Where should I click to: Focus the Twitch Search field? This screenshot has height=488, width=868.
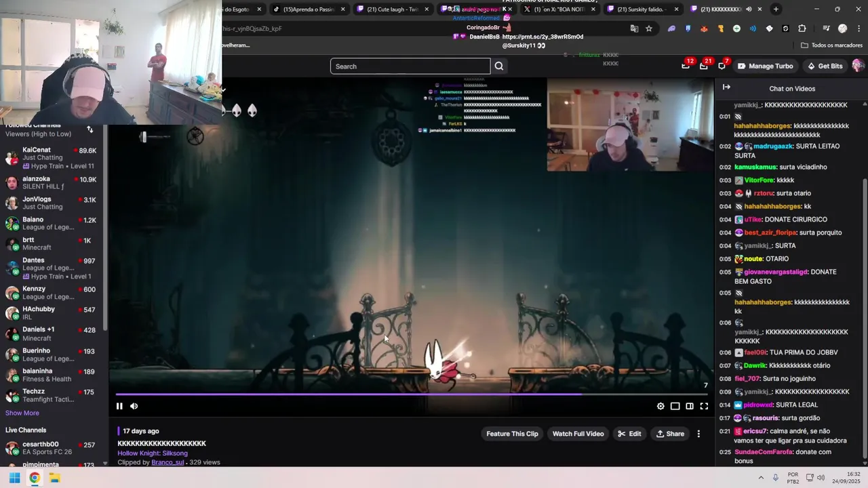[410, 66]
